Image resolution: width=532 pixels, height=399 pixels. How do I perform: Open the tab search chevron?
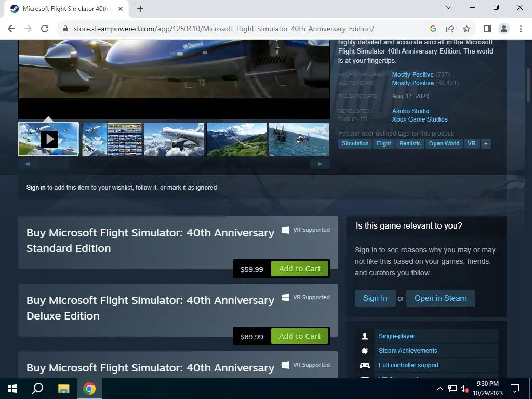(448, 7)
